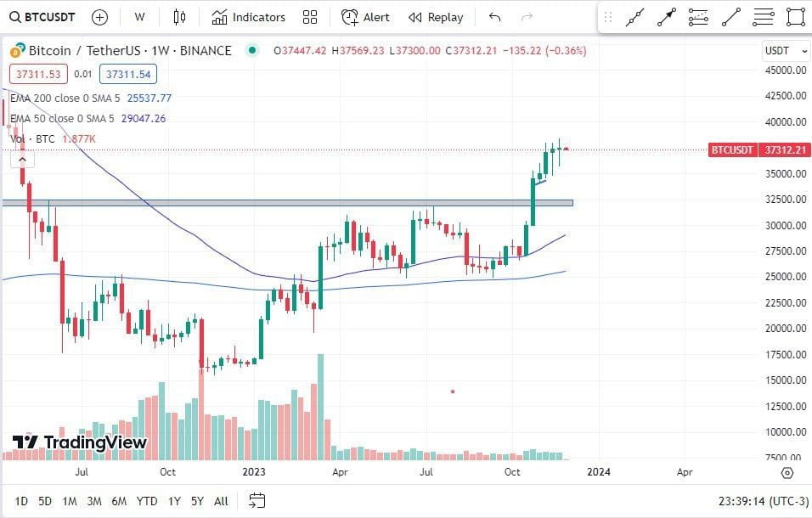Click the undo arrow icon
812x518 pixels.
(x=493, y=16)
